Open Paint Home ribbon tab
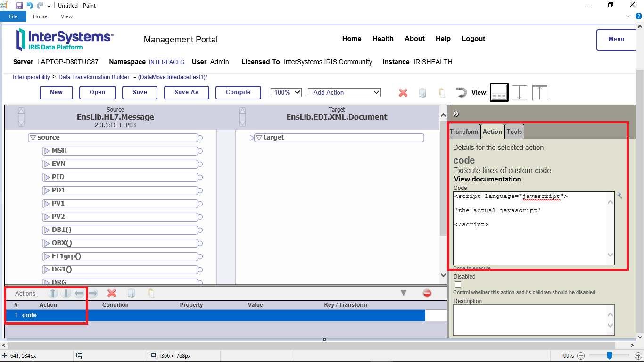644x362 pixels. tap(40, 16)
